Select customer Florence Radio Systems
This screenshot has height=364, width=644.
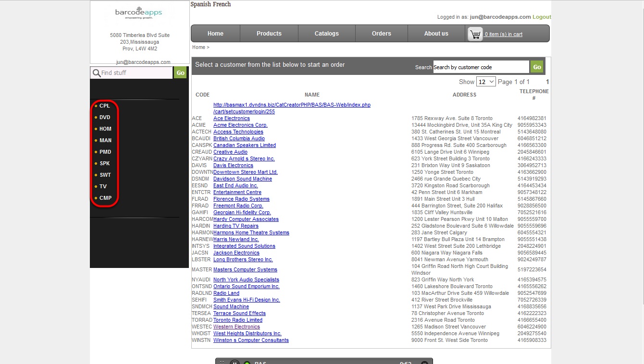point(241,199)
